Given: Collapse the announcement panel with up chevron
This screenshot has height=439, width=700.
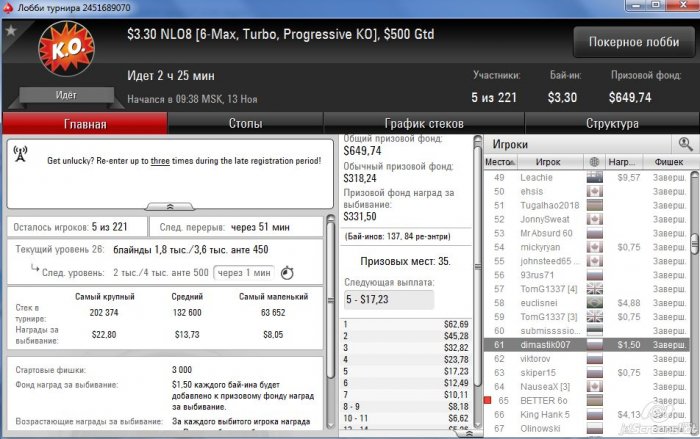Looking at the screenshot, I should click(170, 206).
